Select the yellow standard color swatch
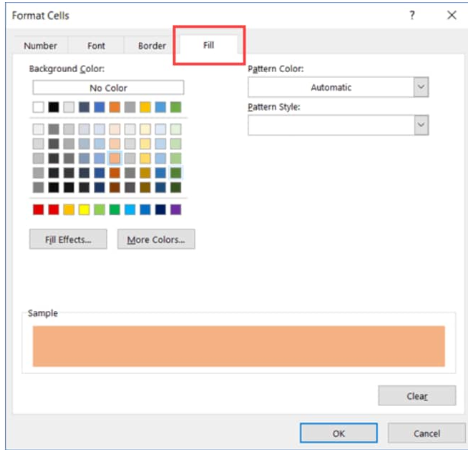This screenshot has height=452, width=471. click(x=84, y=210)
